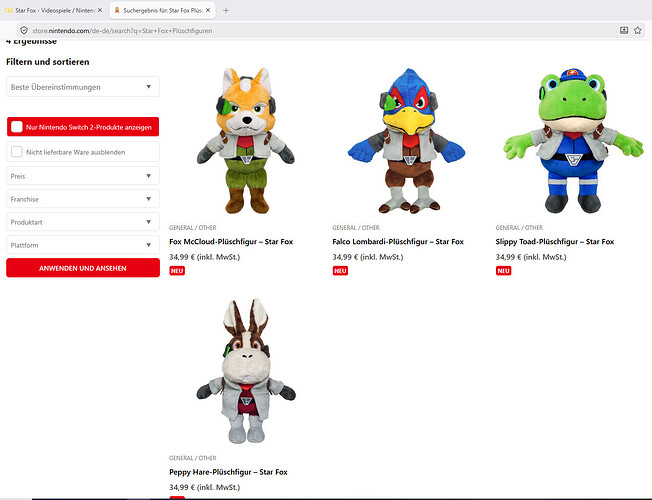The image size is (652, 500).
Task: Open Fox McCloud-Plüschfigur – Star Fox link
Action: tap(231, 242)
